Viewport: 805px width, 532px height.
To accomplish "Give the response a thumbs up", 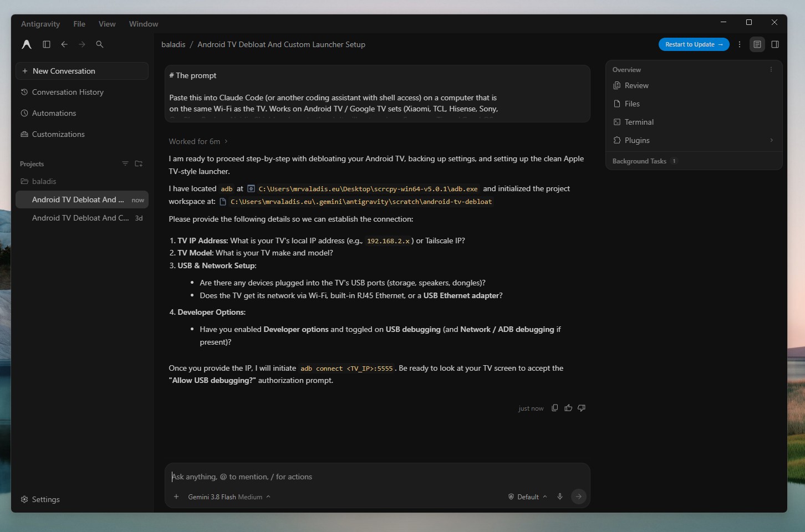I will click(x=568, y=408).
